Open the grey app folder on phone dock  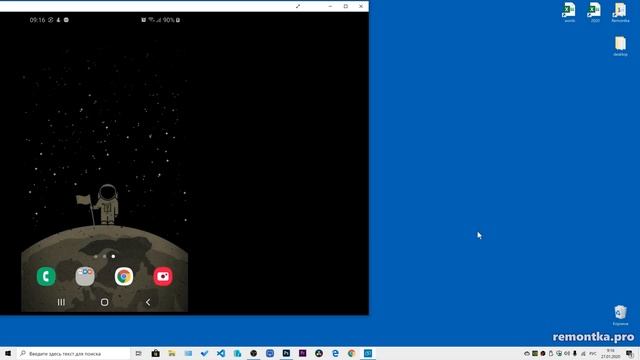coord(85,276)
